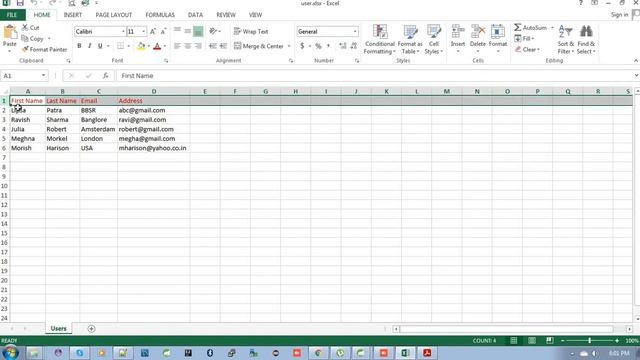Toggle Underline formatting
The height and width of the screenshot is (360, 640).
(100, 46)
